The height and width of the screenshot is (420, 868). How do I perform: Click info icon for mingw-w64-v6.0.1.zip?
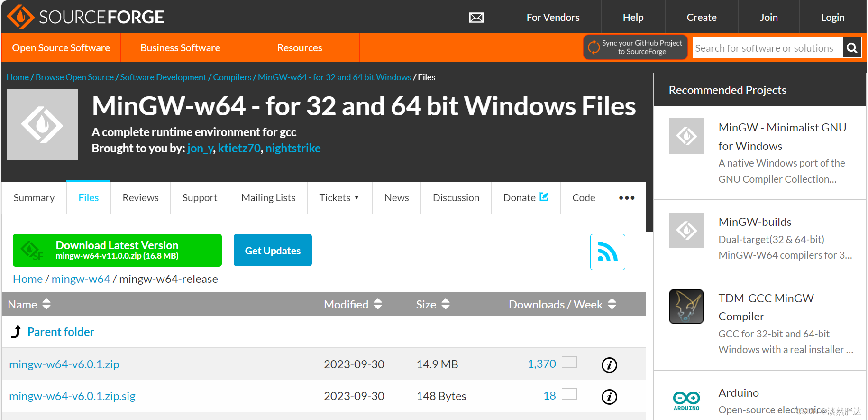(x=609, y=365)
